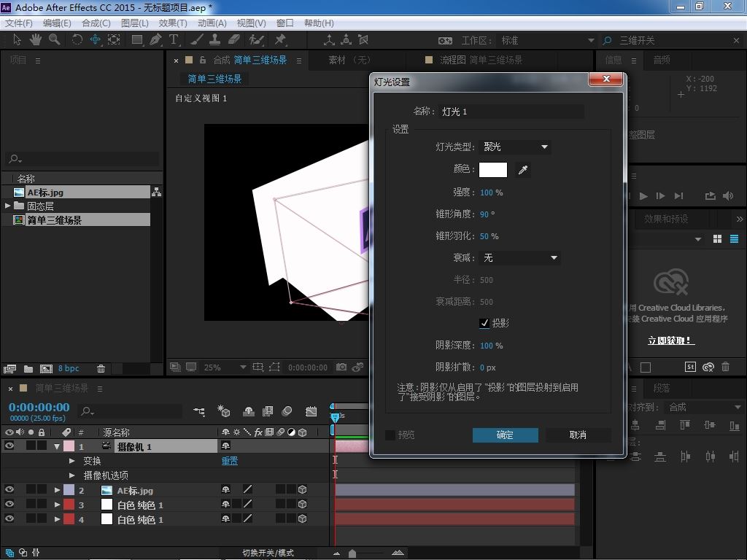Image resolution: width=747 pixels, height=560 pixels.
Task: Click the Project panel search field
Action: (83, 158)
